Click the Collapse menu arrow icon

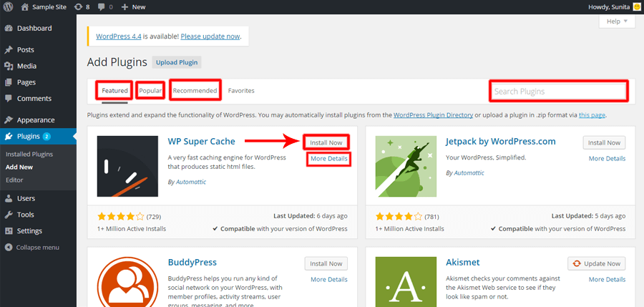click(x=8, y=247)
